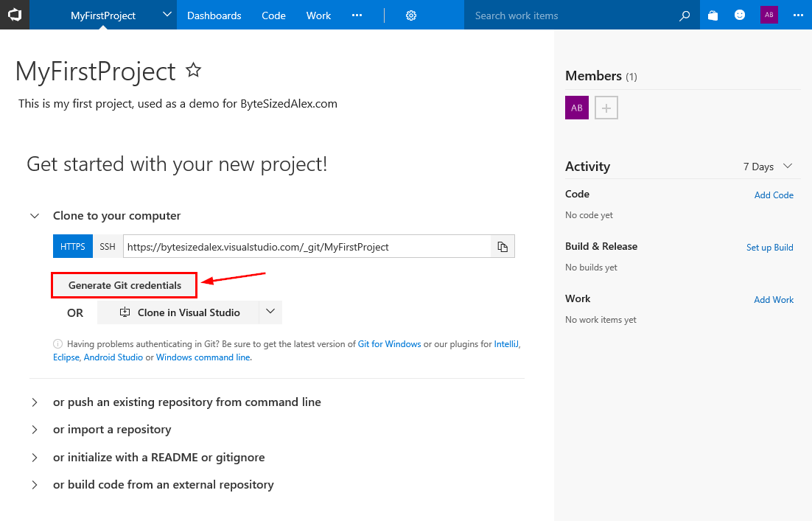Click the info icon beside authentication help text
The height and width of the screenshot is (521, 812).
[x=57, y=344]
